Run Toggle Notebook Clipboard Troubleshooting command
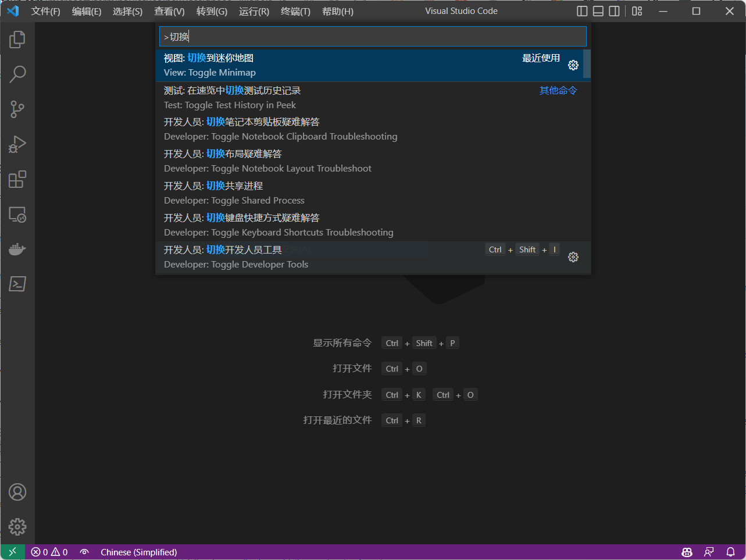746x560 pixels. point(373,129)
